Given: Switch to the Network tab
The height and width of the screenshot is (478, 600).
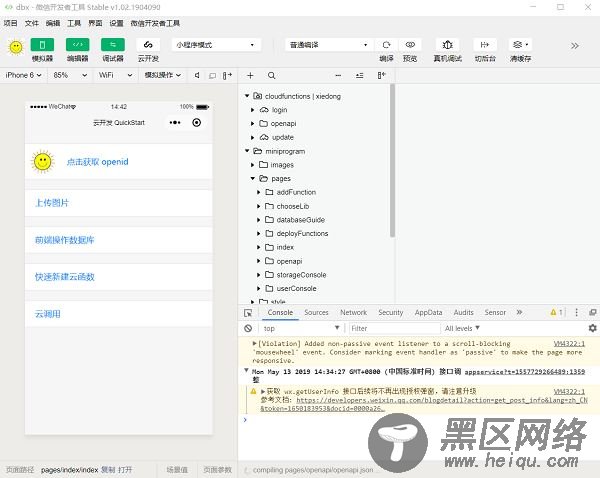Looking at the screenshot, I should tap(353, 312).
